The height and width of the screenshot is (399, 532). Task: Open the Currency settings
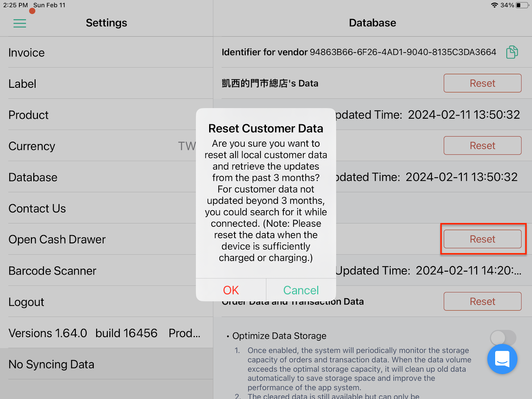[106, 146]
